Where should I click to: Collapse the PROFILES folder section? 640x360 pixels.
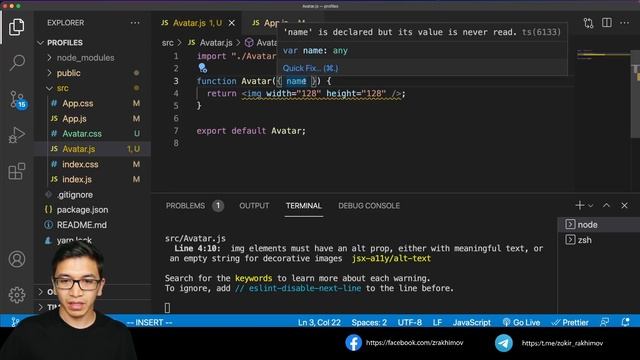tap(92, 43)
